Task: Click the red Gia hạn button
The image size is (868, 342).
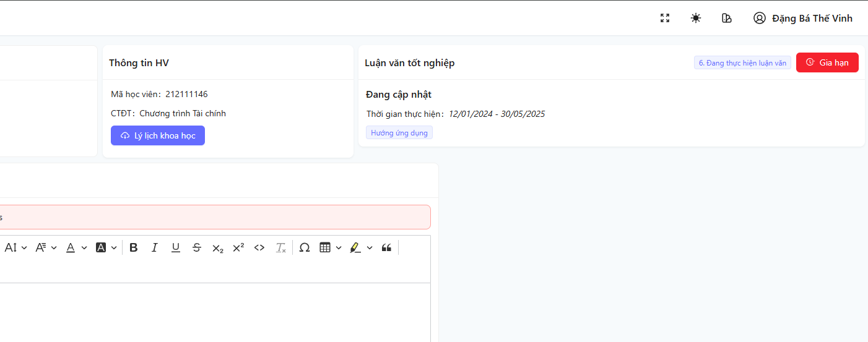Action: 827,62
